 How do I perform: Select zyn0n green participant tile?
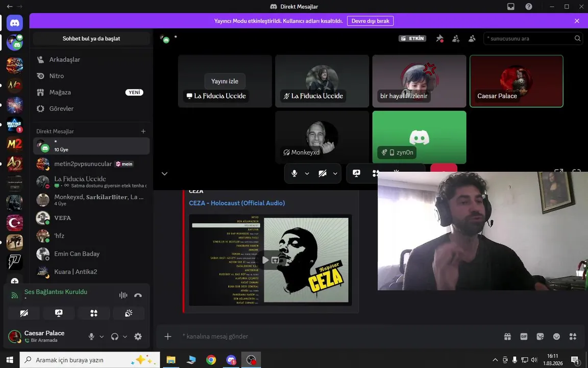(x=419, y=137)
